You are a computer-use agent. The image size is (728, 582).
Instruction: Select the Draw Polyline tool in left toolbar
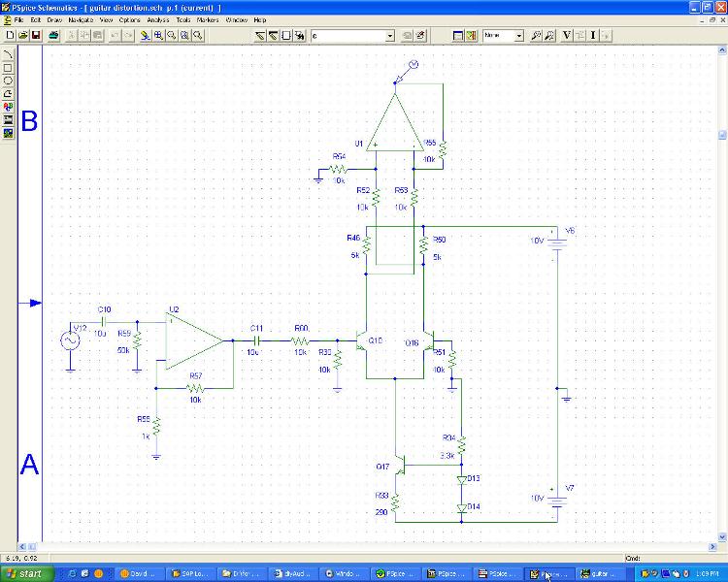8,94
